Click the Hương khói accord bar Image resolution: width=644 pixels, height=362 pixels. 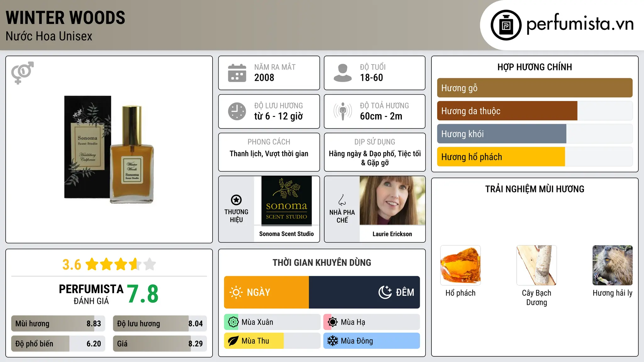coord(535,134)
